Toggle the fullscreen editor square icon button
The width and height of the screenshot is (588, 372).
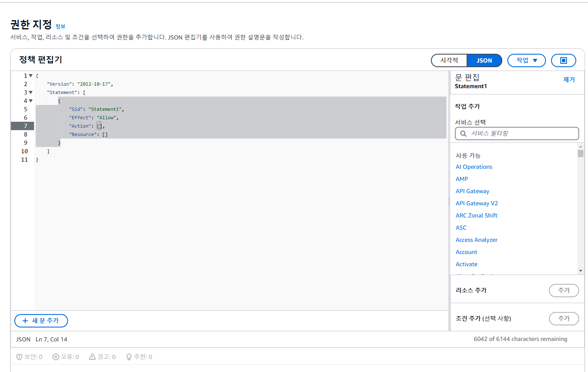563,60
